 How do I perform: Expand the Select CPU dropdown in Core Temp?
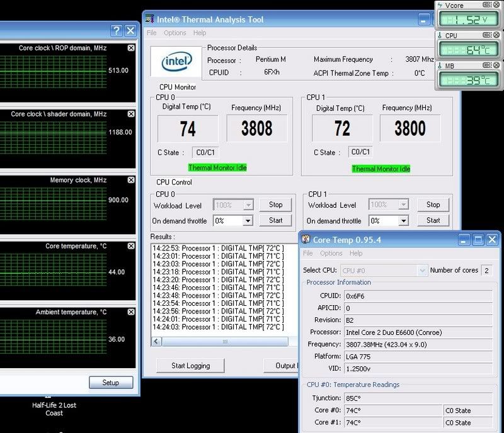[422, 271]
